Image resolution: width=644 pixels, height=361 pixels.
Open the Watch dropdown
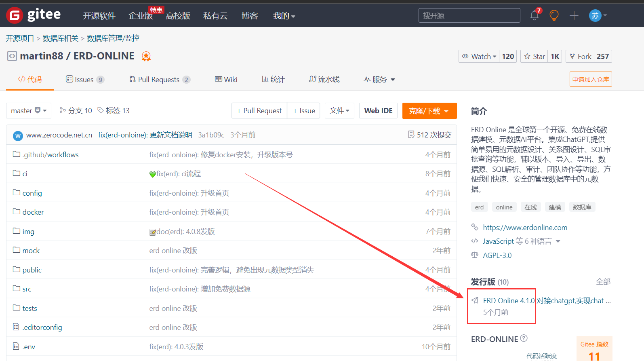tap(479, 56)
